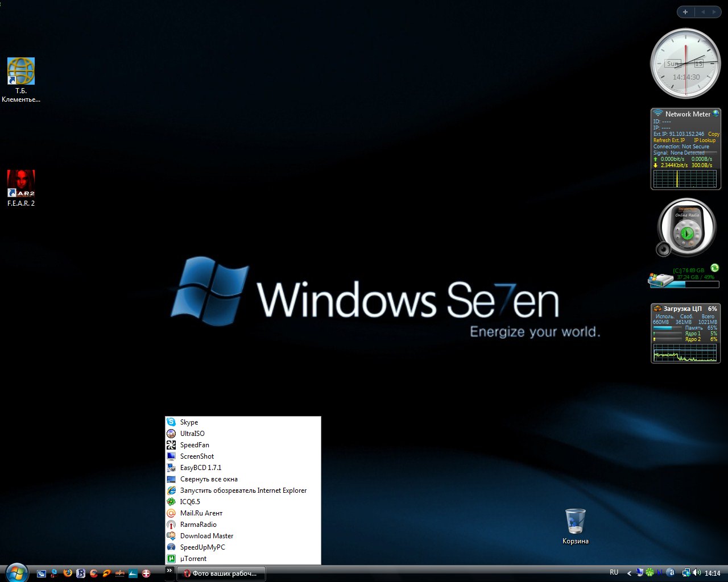Image resolution: width=728 pixels, height=582 pixels.
Task: Click the Память usage bar
Action: 668,328
